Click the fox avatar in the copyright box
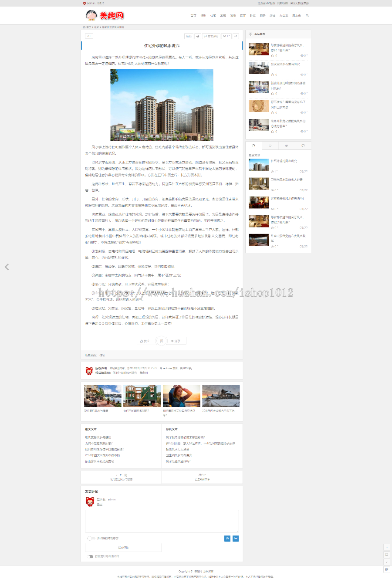 pos(89,371)
